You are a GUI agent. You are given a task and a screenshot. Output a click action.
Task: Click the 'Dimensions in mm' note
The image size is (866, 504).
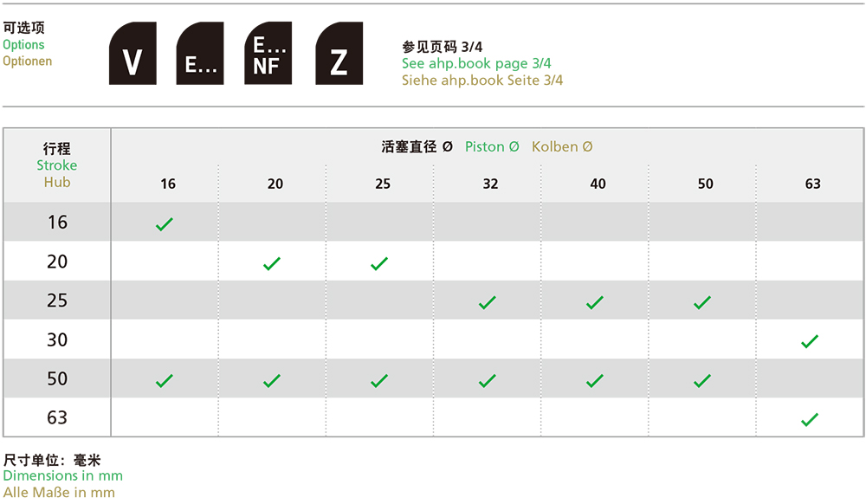[63, 475]
